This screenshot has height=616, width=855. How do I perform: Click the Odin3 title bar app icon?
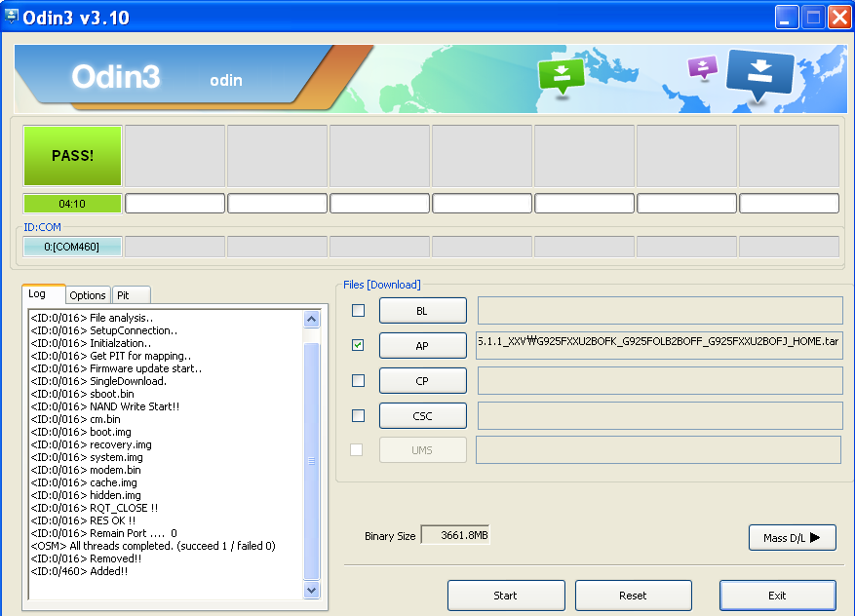click(11, 17)
